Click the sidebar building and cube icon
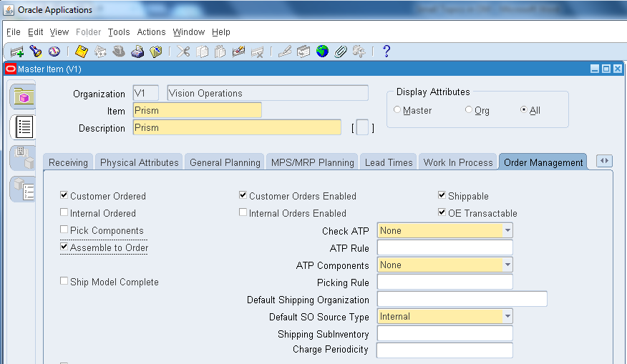 pyautogui.click(x=24, y=158)
